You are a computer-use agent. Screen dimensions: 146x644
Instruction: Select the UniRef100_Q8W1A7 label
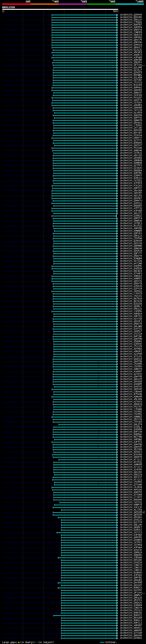tap(131, 93)
